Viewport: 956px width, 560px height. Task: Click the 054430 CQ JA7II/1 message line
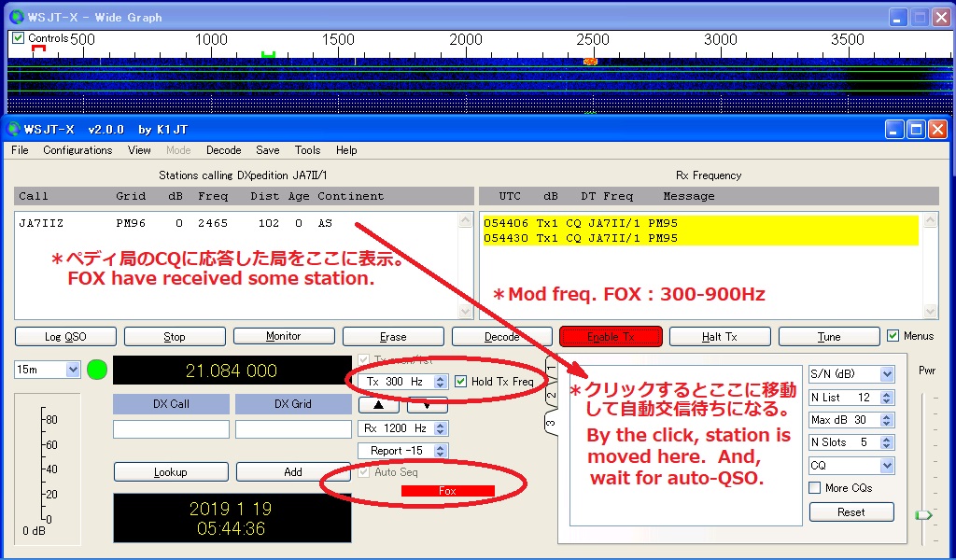(700, 238)
